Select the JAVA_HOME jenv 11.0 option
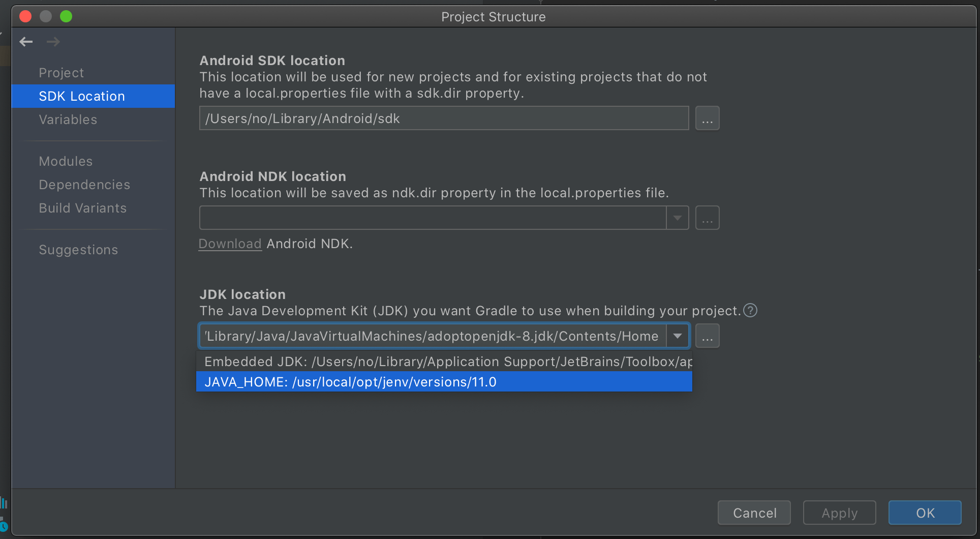 tap(350, 382)
